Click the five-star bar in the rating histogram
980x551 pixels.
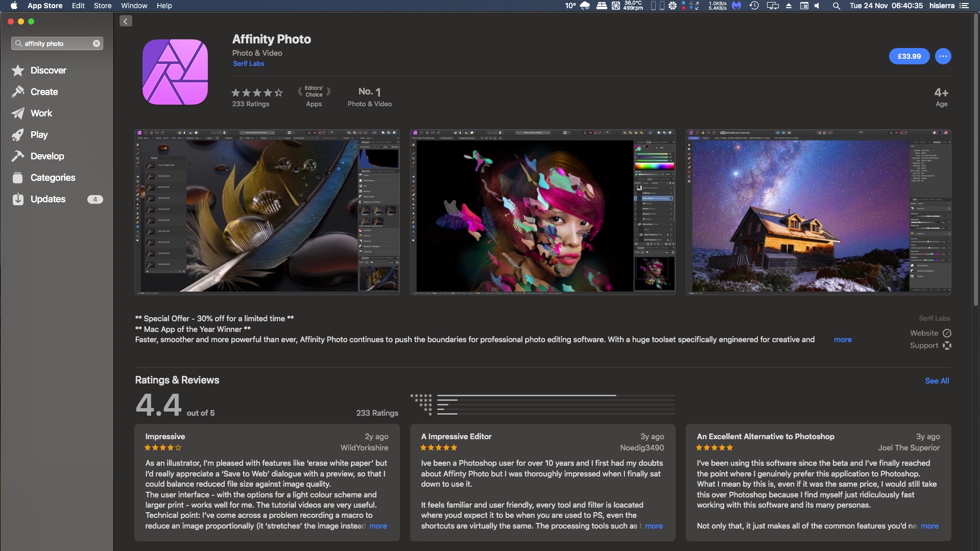(x=556, y=396)
